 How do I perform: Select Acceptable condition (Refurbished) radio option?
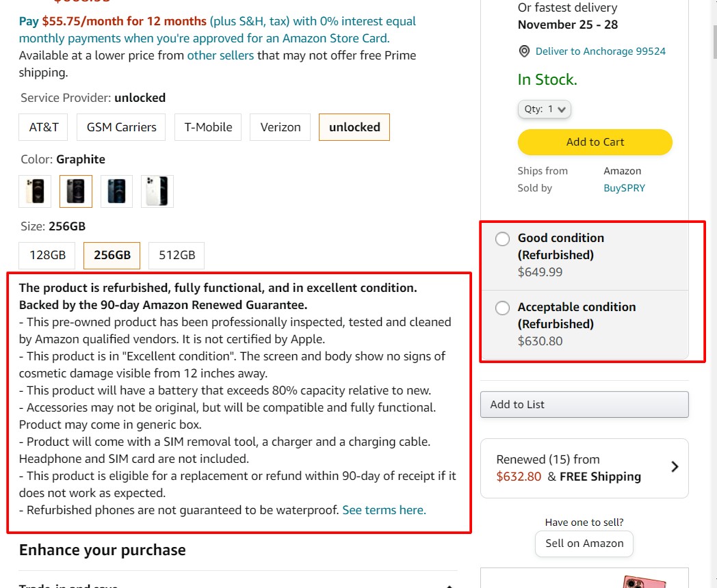click(502, 308)
